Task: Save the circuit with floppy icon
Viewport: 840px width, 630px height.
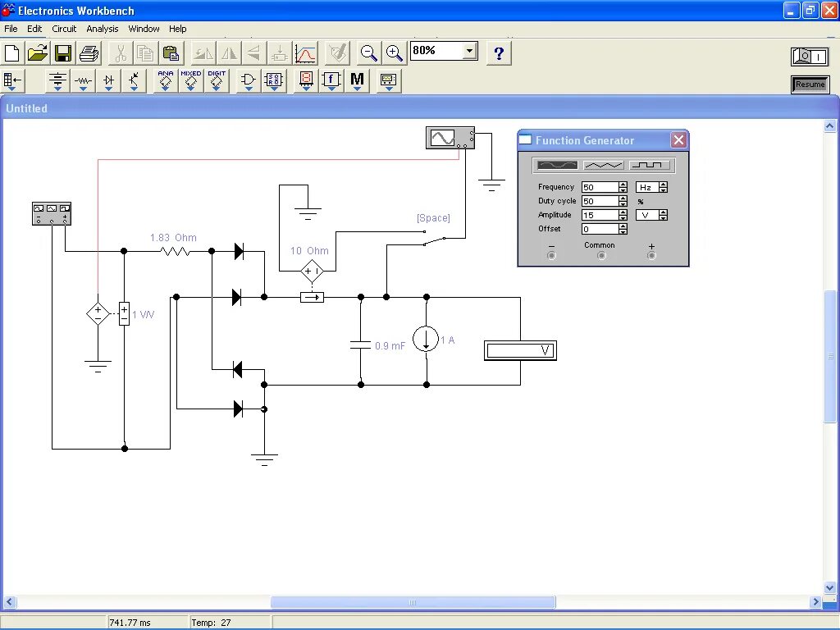Action: [63, 53]
